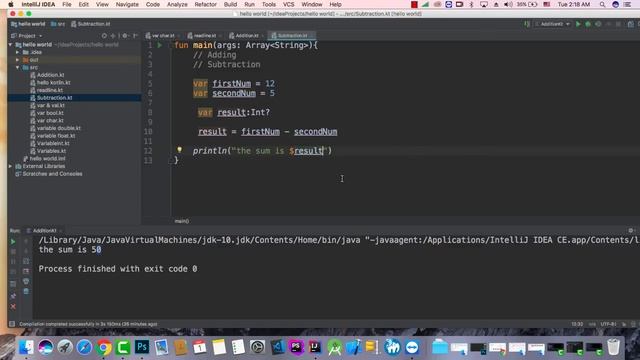Screen dimensions: 640x360
Task: Select Subtraction.kt in the project tree
Action: click(54, 98)
